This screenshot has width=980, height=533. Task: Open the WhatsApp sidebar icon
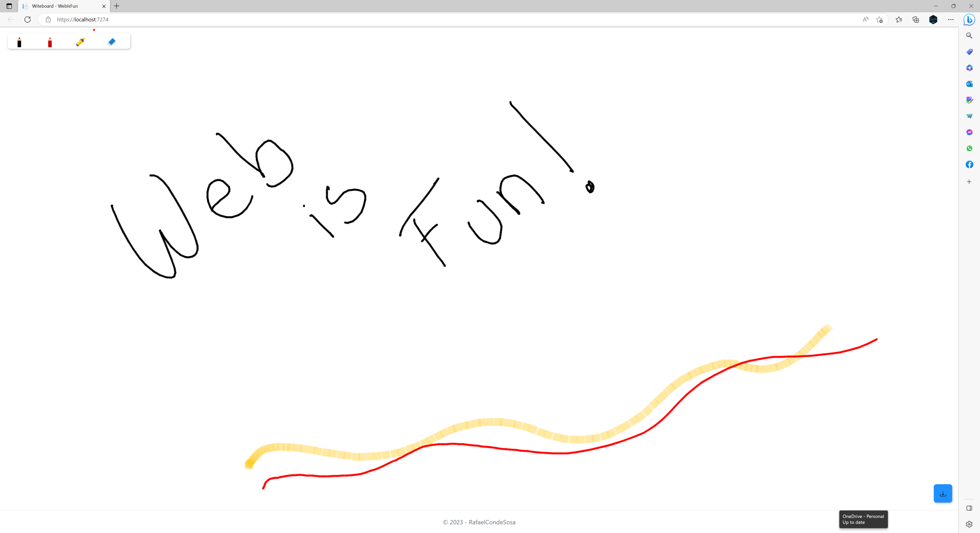point(969,148)
